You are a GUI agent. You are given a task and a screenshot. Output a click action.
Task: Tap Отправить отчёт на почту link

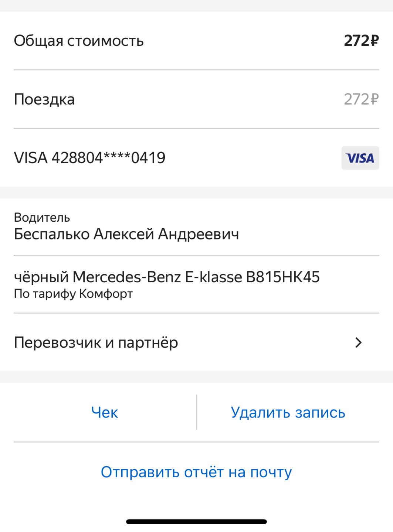196,472
